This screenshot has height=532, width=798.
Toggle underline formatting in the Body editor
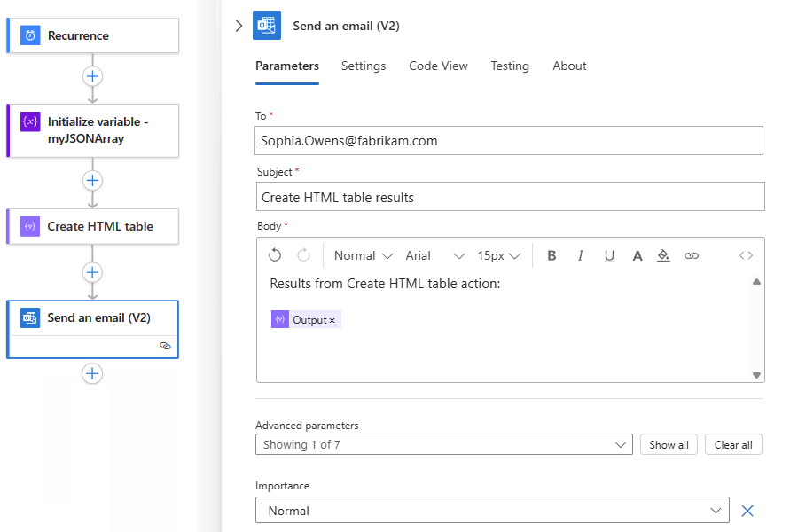tap(609, 255)
